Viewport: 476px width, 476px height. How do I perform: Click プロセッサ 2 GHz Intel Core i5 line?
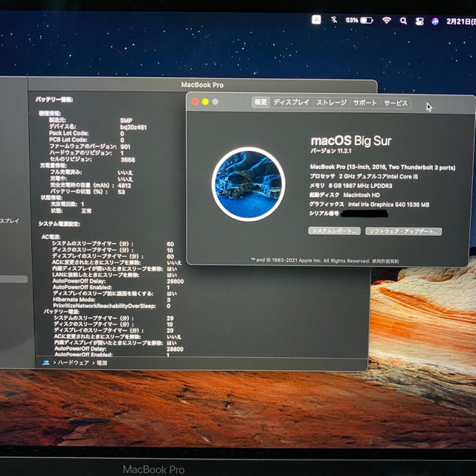[364, 176]
